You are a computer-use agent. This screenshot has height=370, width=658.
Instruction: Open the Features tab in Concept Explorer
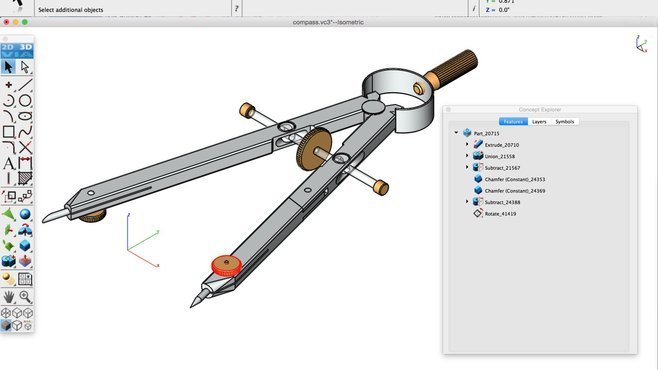click(x=513, y=122)
